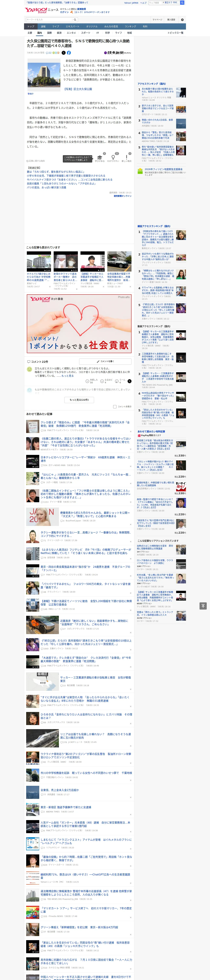Open the related article パリの混浴、おっぱい解き放つ流儀
The image size is (210, 980).
click(x=46, y=188)
